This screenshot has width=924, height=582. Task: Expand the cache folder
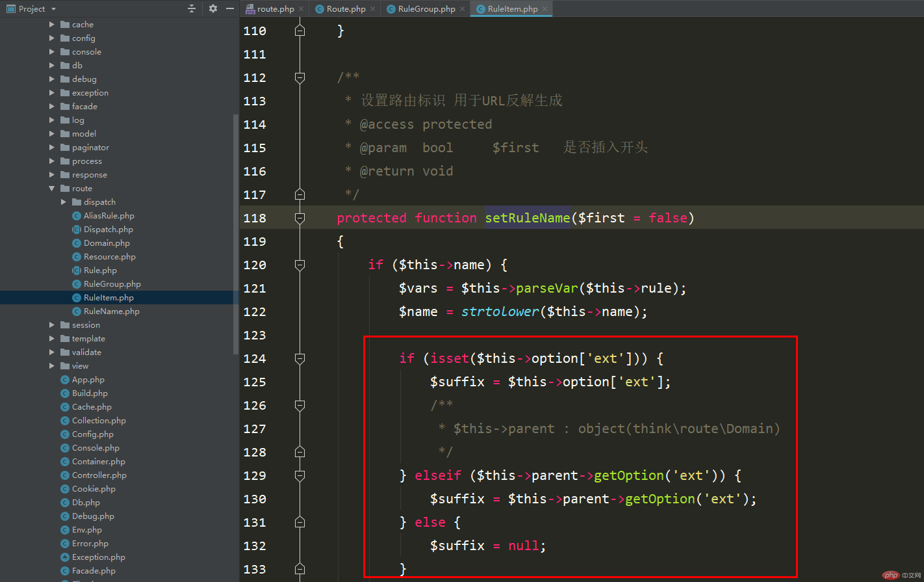pyautogui.click(x=52, y=25)
